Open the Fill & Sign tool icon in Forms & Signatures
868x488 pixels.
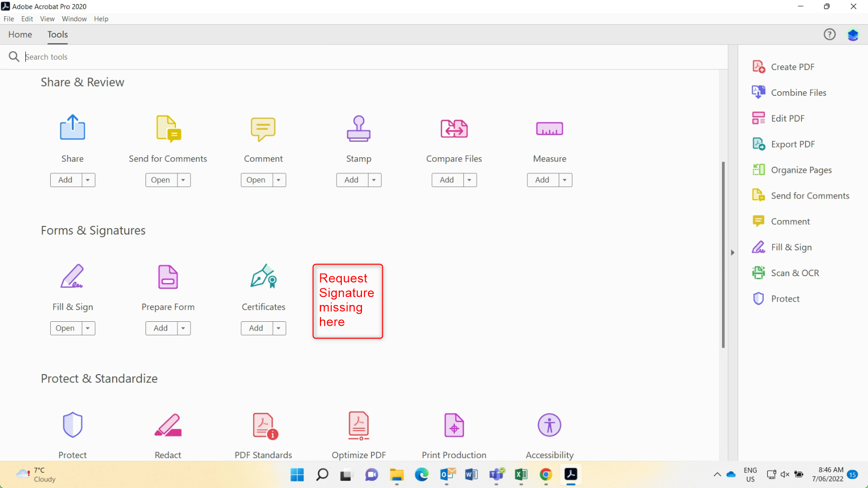pos(73,276)
